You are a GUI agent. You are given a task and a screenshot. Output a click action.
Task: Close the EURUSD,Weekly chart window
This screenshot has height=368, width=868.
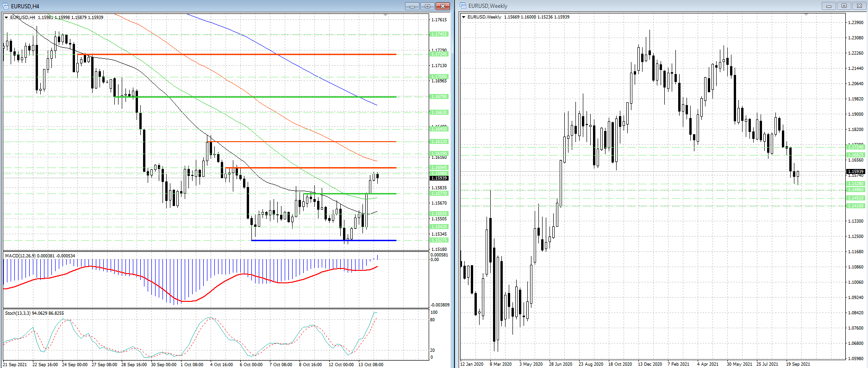(x=859, y=6)
